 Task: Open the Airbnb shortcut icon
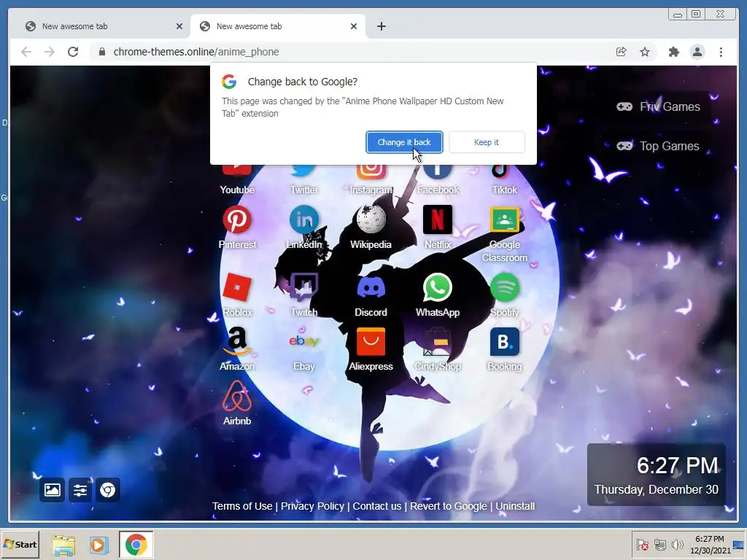click(x=237, y=396)
